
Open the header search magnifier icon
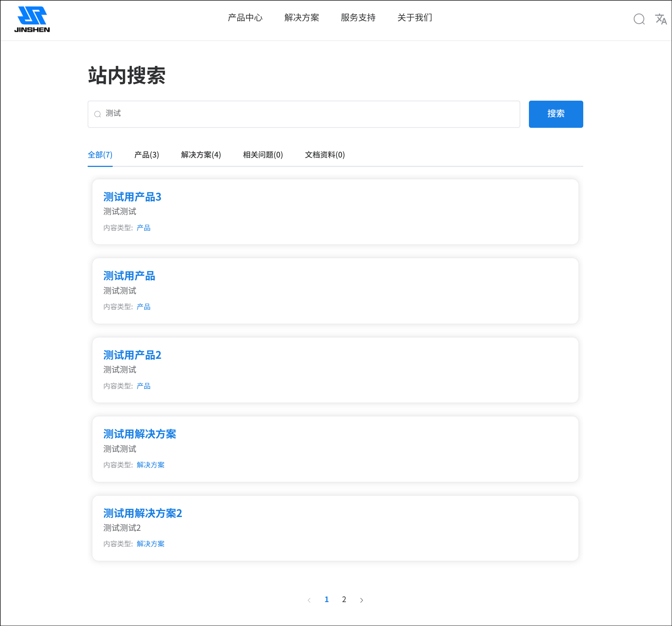[x=639, y=19]
